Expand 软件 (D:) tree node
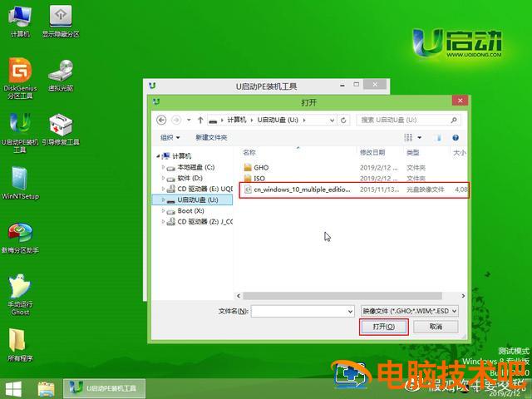The width and height of the screenshot is (532, 399). [x=163, y=178]
